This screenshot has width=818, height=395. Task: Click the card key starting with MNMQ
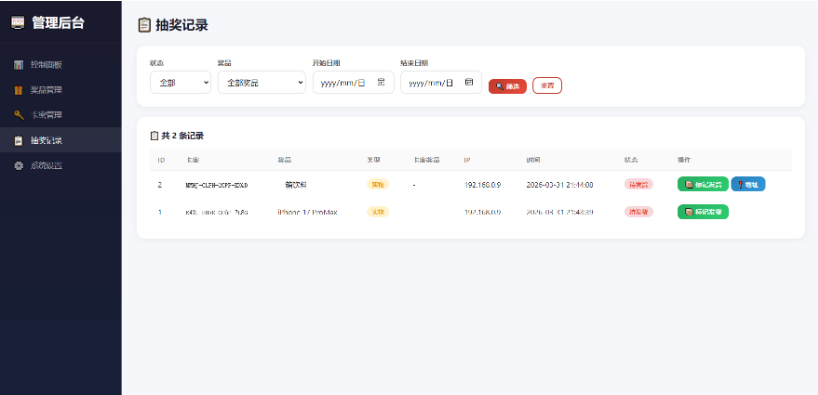[x=217, y=185]
